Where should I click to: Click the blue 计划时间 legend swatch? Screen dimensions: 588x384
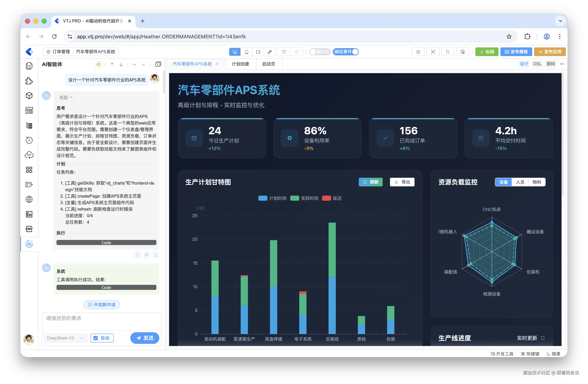263,198
